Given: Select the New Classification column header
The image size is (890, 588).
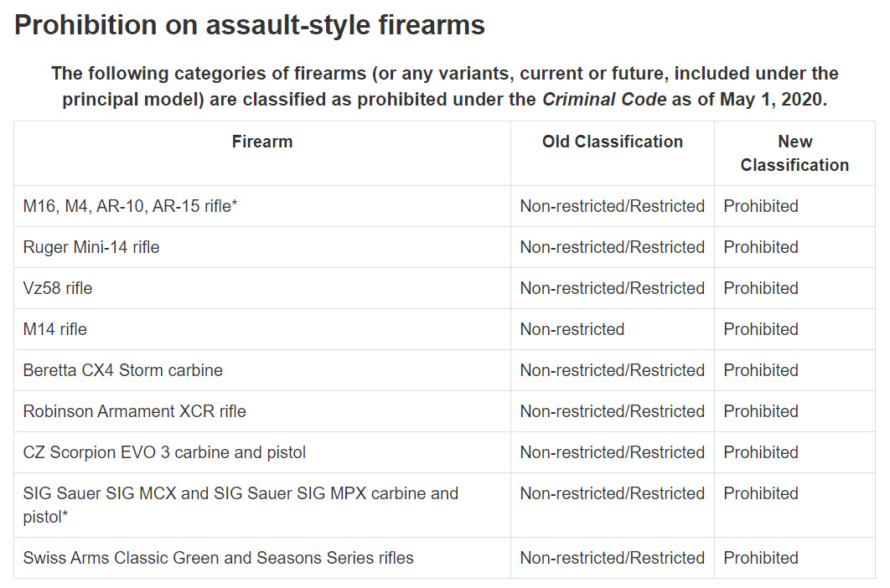Looking at the screenshot, I should click(x=794, y=153).
